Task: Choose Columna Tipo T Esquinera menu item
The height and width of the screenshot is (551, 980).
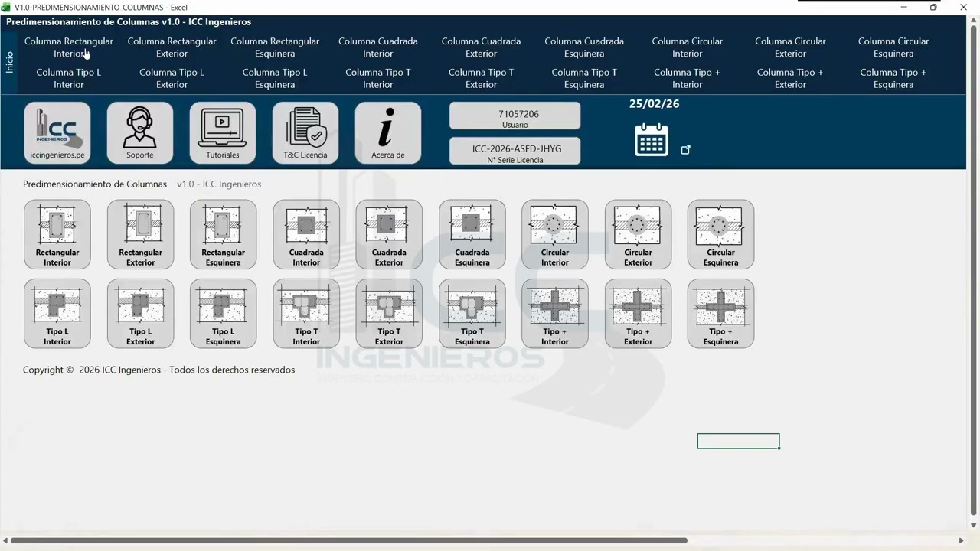Action: click(x=584, y=78)
